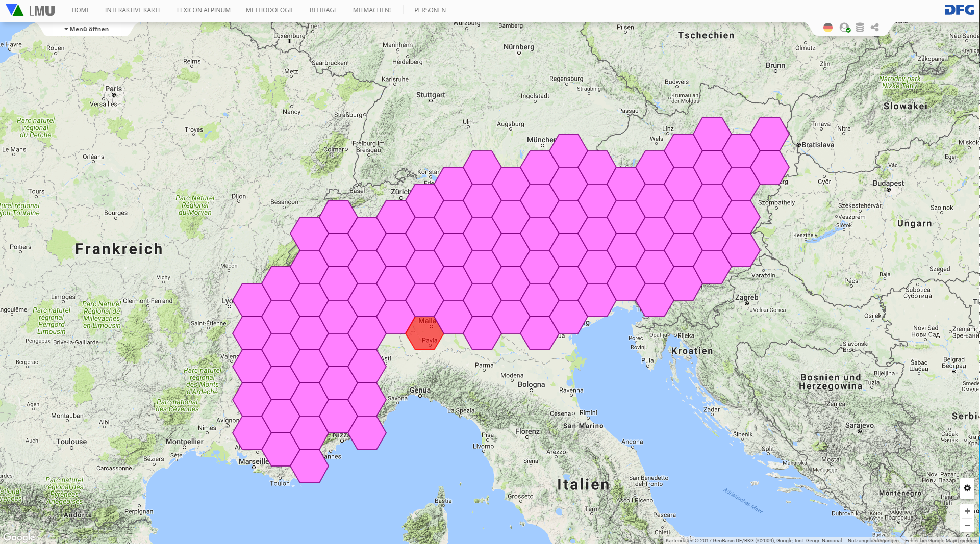Open INTERAKTIVE KARTE menu item
The height and width of the screenshot is (544, 980).
(133, 10)
